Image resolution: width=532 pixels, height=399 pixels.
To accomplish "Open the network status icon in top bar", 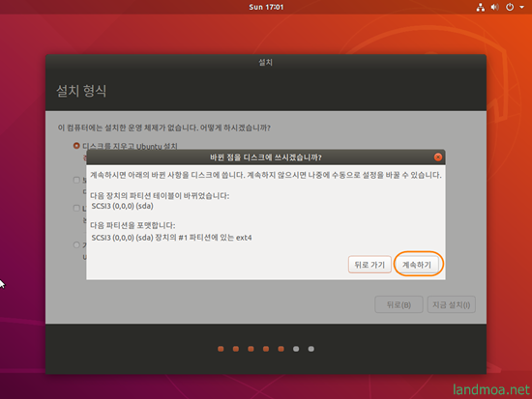I will click(x=480, y=7).
